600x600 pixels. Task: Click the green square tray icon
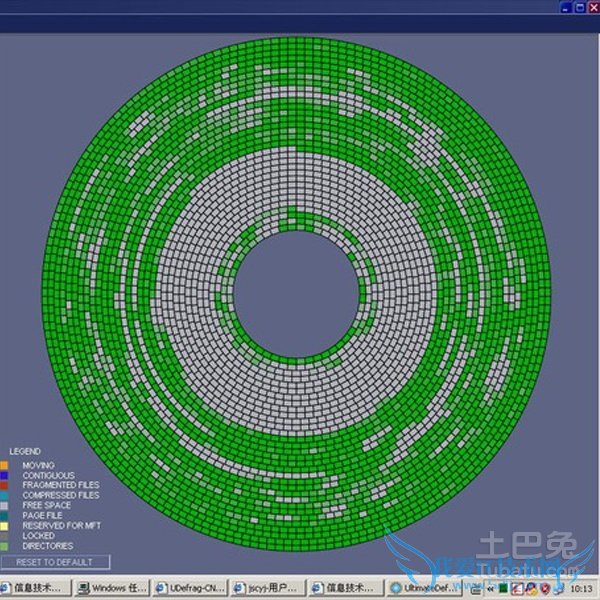pos(504,589)
